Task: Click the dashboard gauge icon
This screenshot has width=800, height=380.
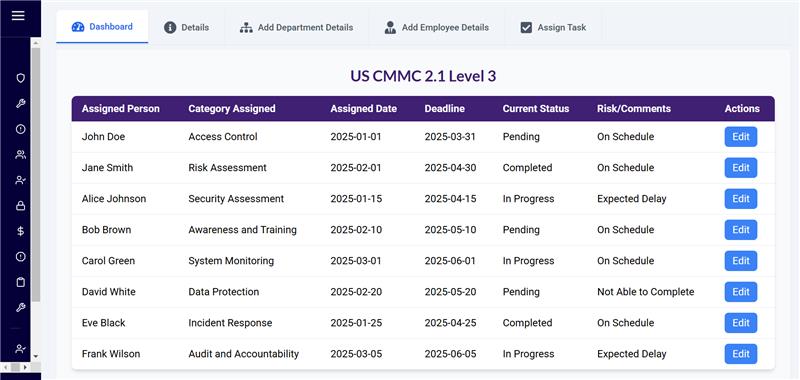Action: (78, 27)
